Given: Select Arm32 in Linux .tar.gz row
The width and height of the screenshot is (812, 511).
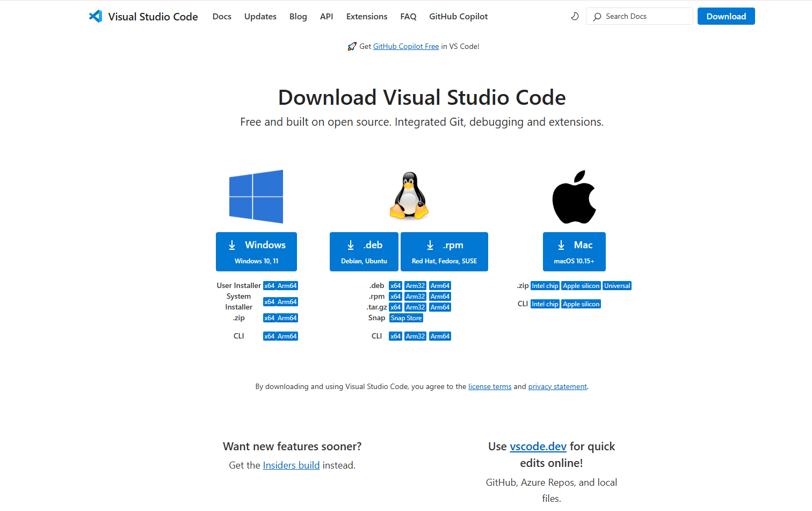Looking at the screenshot, I should 415,307.
